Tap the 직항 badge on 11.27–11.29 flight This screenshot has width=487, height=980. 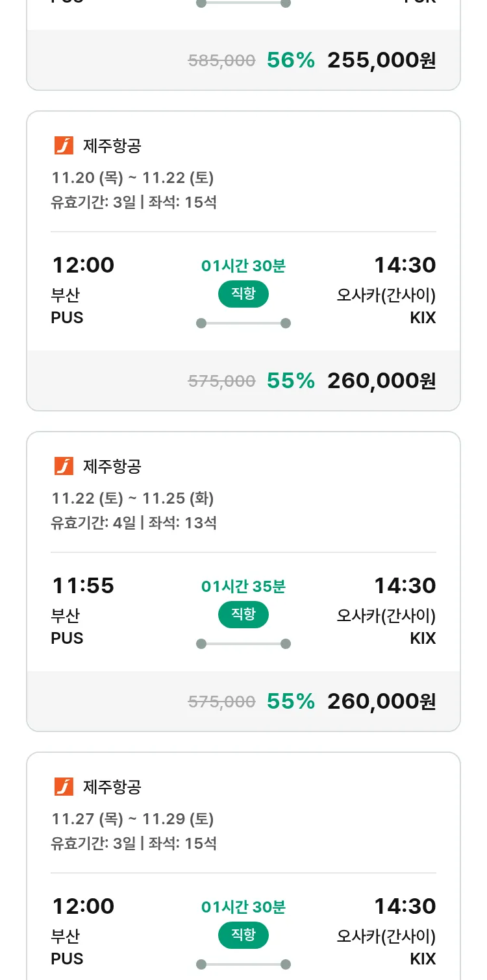coord(243,935)
